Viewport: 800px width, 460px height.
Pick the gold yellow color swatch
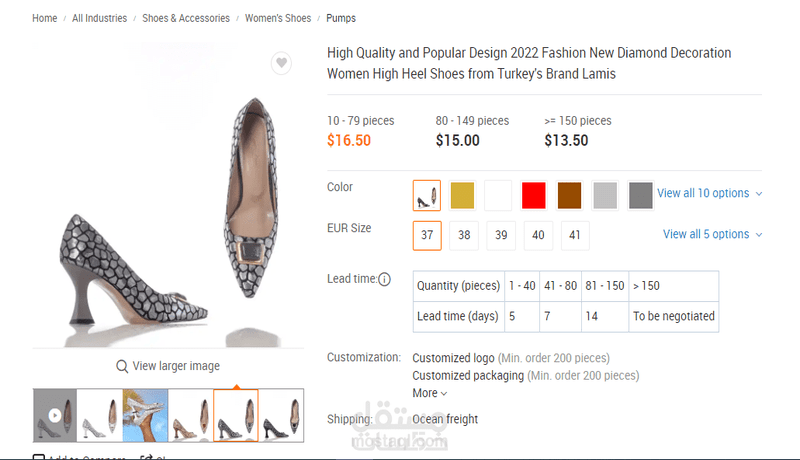[x=463, y=194]
